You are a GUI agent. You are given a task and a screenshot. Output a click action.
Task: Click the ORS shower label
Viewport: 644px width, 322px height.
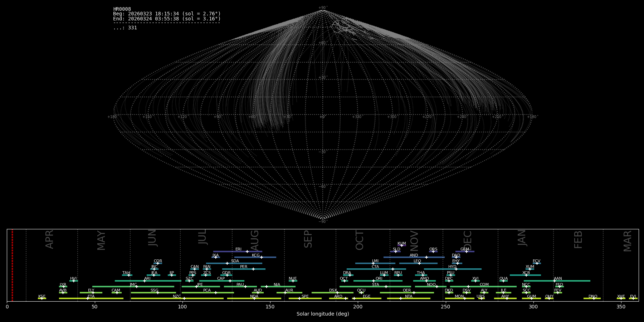[x=433, y=249]
